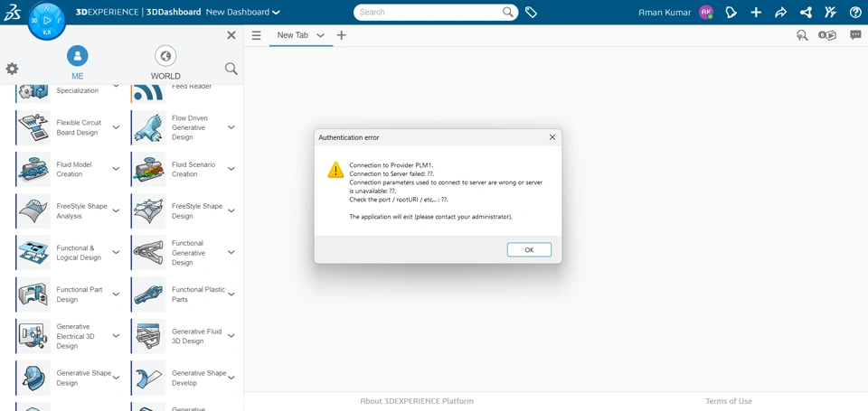Image resolution: width=868 pixels, height=411 pixels.
Task: Add a new dashboard tab
Action: [x=341, y=35]
